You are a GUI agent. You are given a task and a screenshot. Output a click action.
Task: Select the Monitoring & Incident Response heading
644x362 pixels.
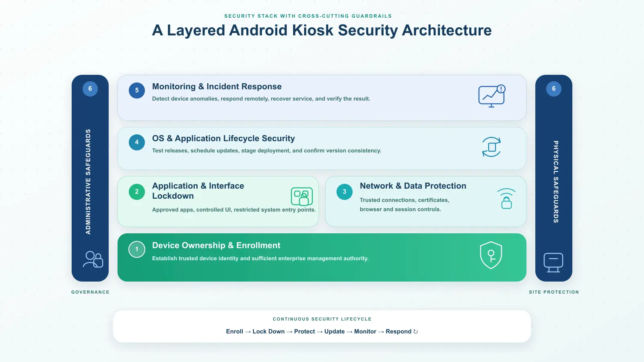coord(217,86)
